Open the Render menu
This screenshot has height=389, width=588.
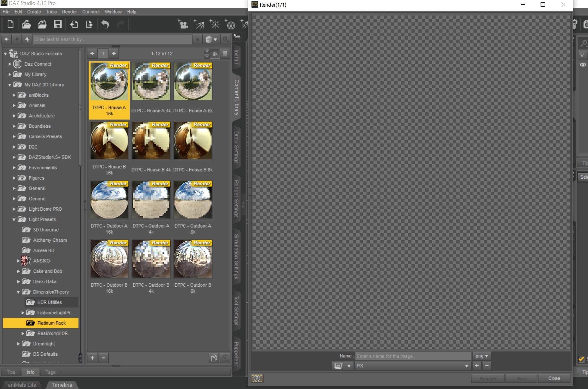click(69, 12)
